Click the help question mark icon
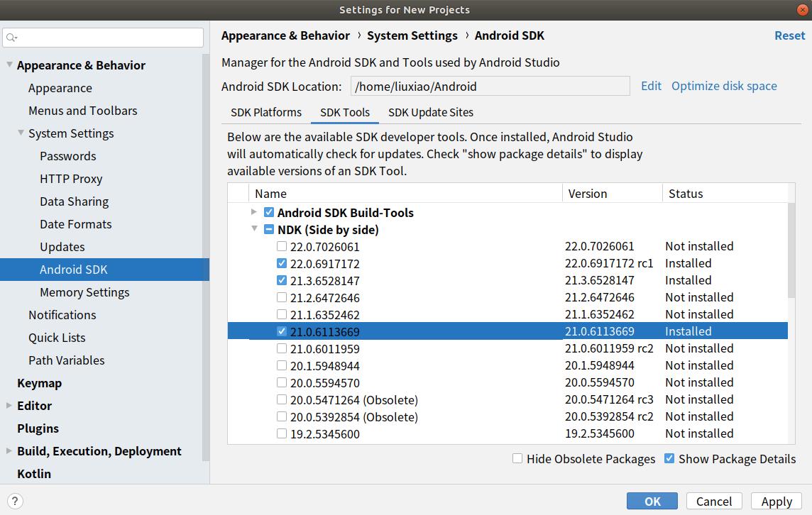This screenshot has height=515, width=812. click(x=14, y=501)
